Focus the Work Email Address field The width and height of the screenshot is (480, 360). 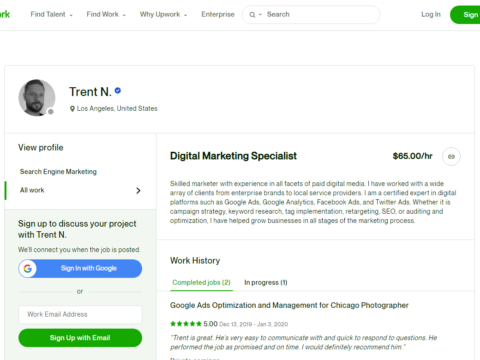click(x=80, y=314)
